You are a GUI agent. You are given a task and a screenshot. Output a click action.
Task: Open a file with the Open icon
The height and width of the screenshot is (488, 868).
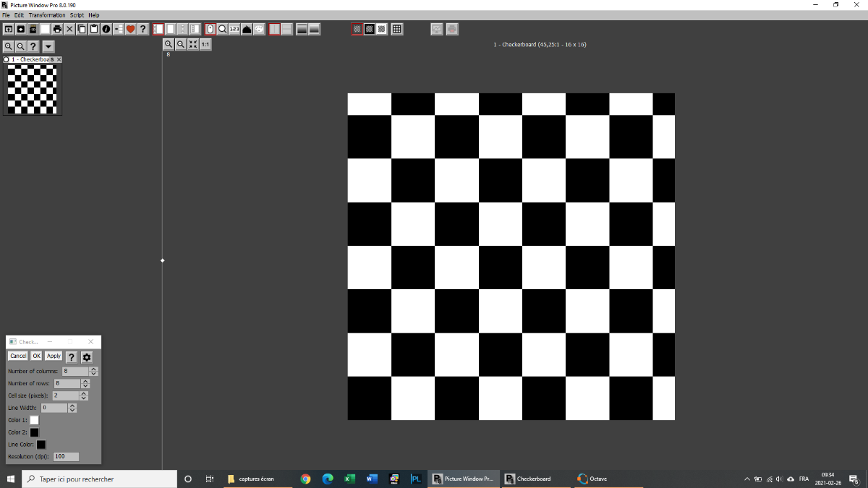8,29
